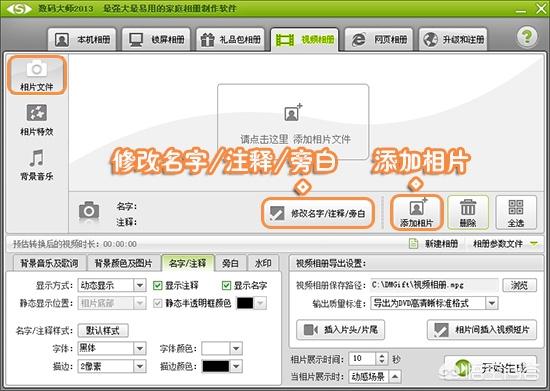
Task: Click 请点击这里 添加相片文件 text
Action: [x=295, y=139]
